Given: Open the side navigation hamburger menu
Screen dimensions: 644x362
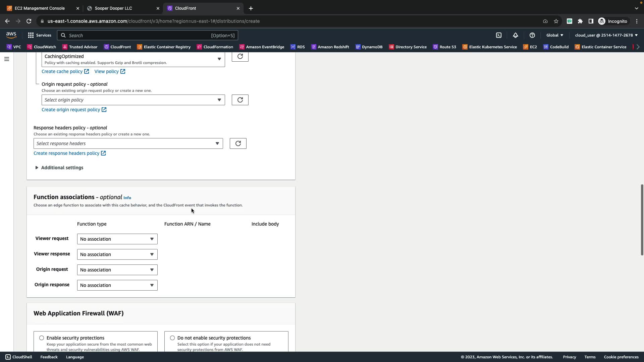Looking at the screenshot, I should pyautogui.click(x=7, y=59).
